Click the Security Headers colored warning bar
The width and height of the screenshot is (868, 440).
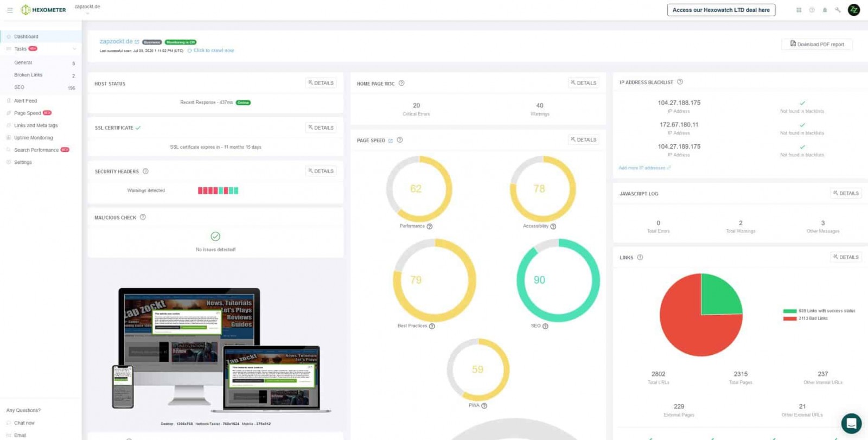218,190
